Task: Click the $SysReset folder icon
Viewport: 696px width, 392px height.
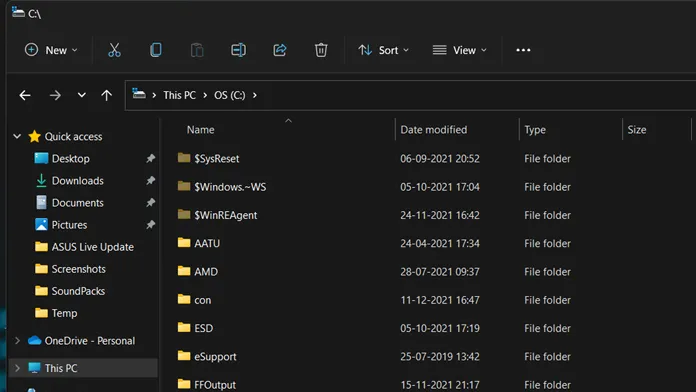Action: pyautogui.click(x=184, y=158)
